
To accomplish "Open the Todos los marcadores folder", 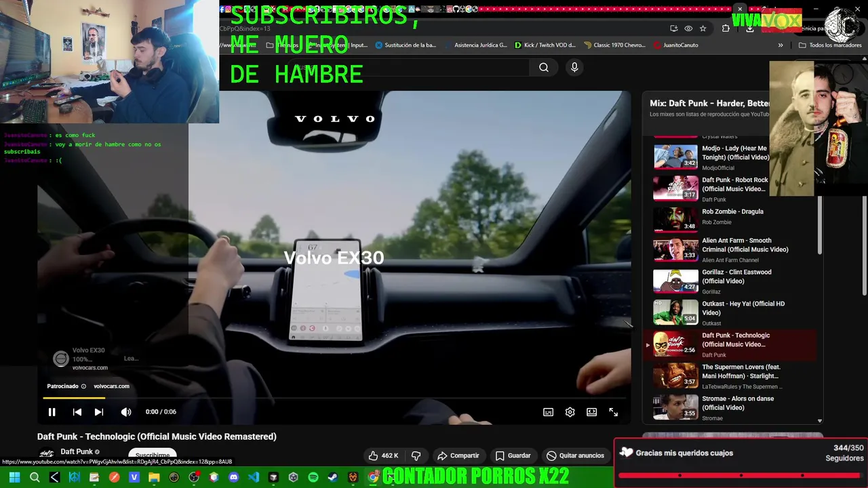I will [830, 45].
